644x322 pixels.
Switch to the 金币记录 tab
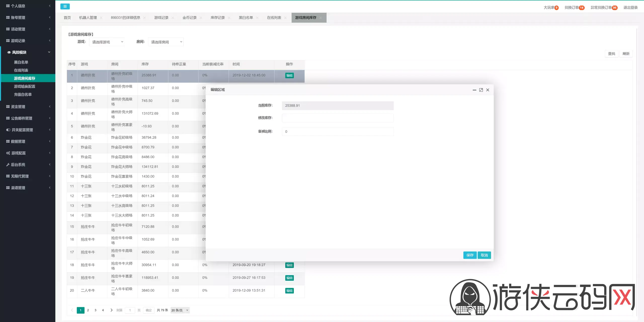(x=189, y=18)
